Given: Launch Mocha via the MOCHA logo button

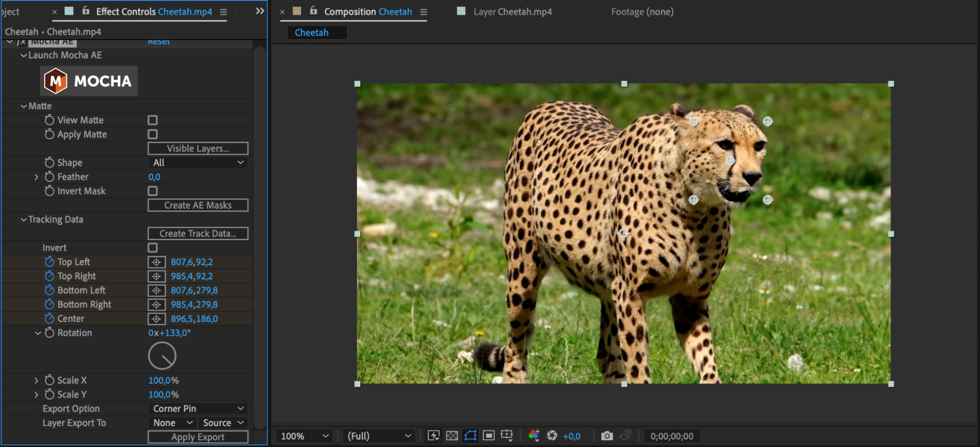Looking at the screenshot, I should pos(89,81).
